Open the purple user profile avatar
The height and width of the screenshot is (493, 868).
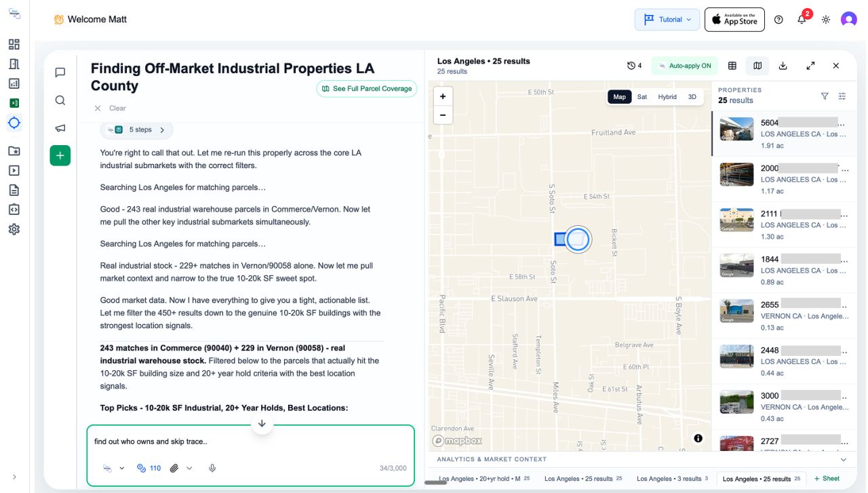tap(849, 20)
